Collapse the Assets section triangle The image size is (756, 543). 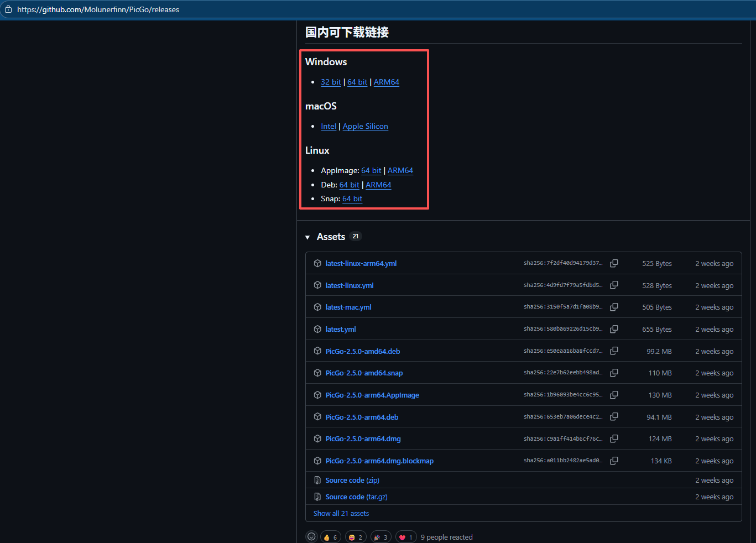tap(307, 237)
